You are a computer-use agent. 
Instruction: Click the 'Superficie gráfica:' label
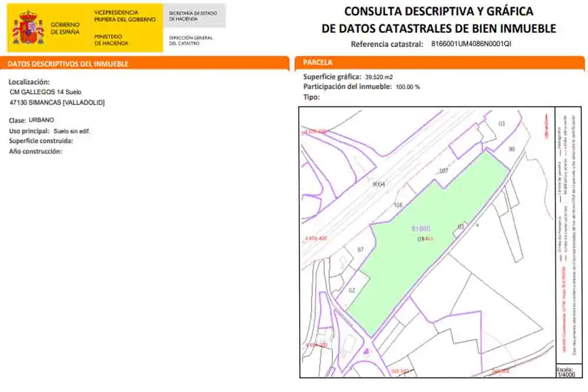(x=332, y=77)
